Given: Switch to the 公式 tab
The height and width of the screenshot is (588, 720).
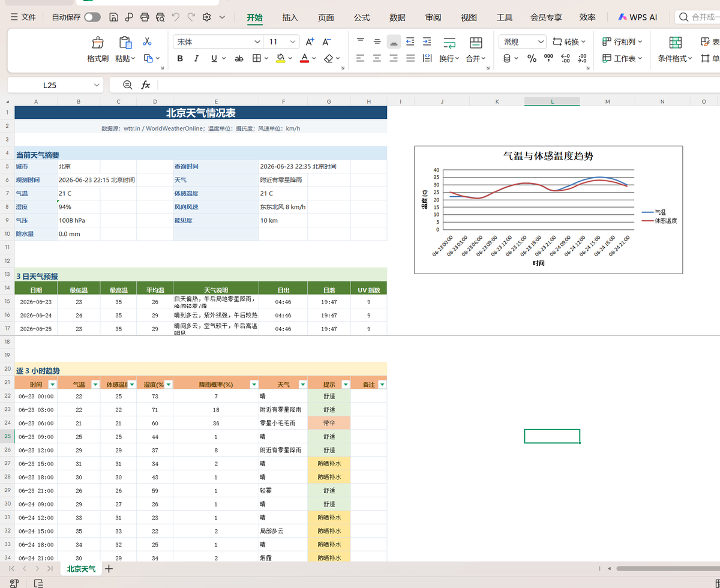Looking at the screenshot, I should click(x=362, y=17).
